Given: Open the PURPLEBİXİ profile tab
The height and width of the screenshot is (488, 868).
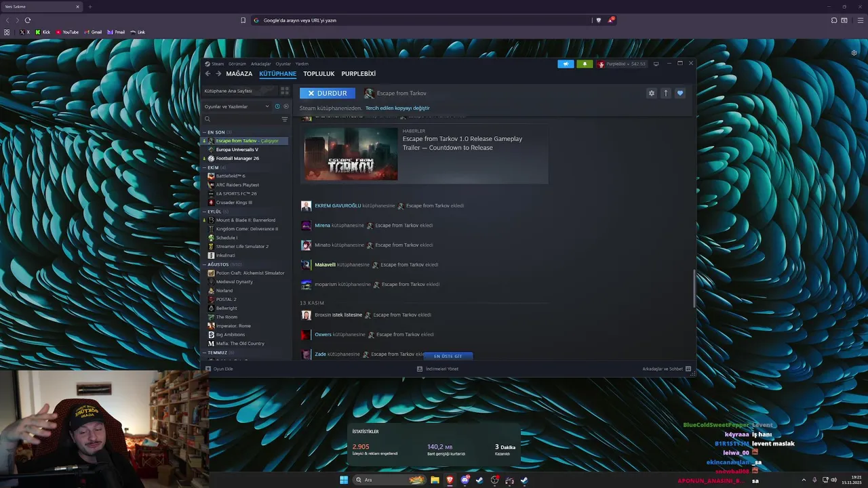Looking at the screenshot, I should 358,74.
